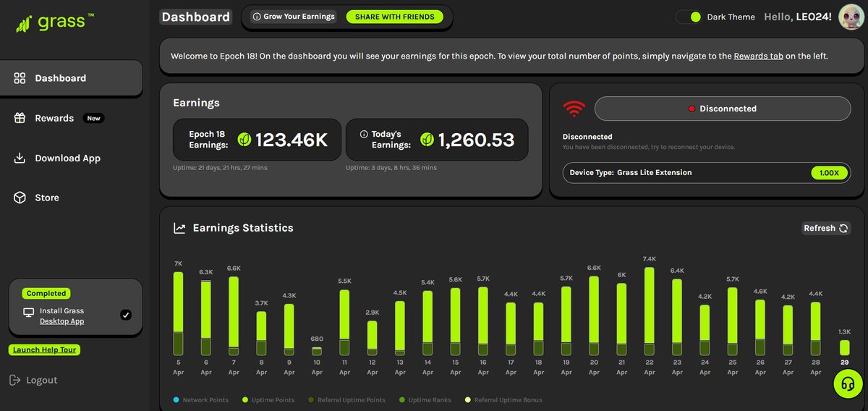Toggle the Dark Theme switch
868x411 pixels.
[x=689, y=17]
